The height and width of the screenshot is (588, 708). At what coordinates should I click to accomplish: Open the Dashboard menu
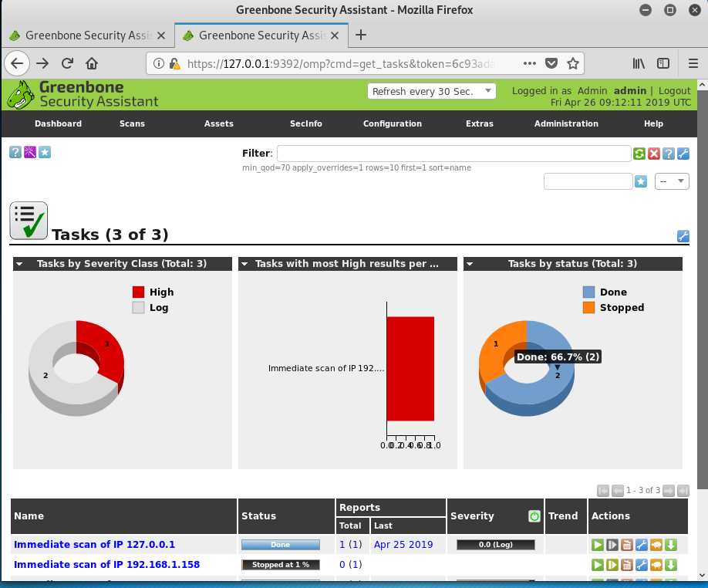click(59, 123)
